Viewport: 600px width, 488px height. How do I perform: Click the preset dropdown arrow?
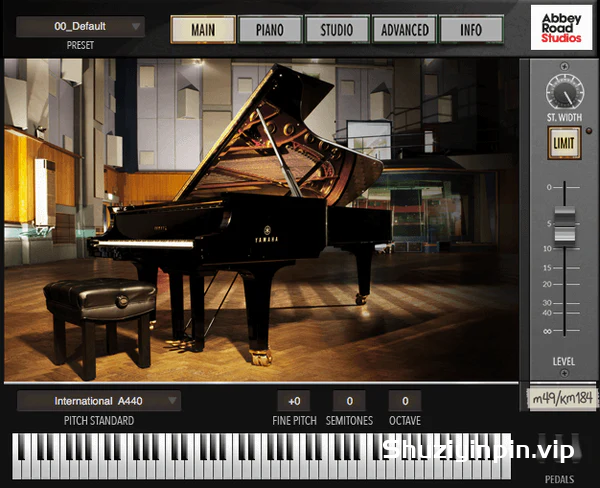136,26
